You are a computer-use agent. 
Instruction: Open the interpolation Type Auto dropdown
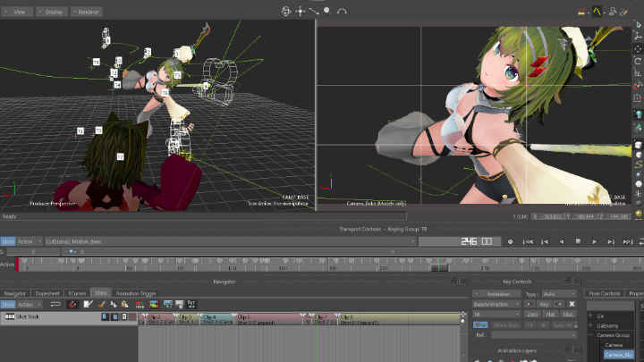pos(559,294)
